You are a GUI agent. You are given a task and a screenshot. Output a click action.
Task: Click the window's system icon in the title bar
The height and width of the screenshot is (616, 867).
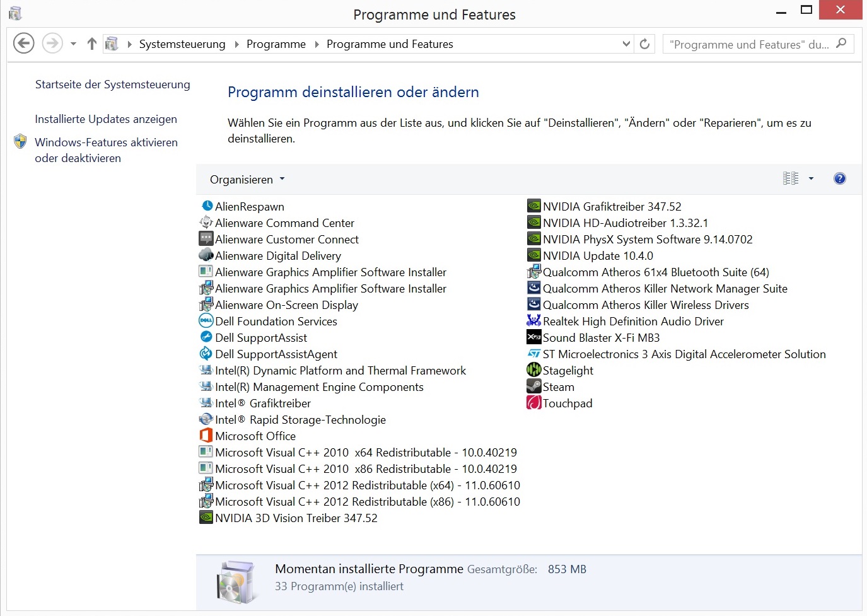pos(16,13)
